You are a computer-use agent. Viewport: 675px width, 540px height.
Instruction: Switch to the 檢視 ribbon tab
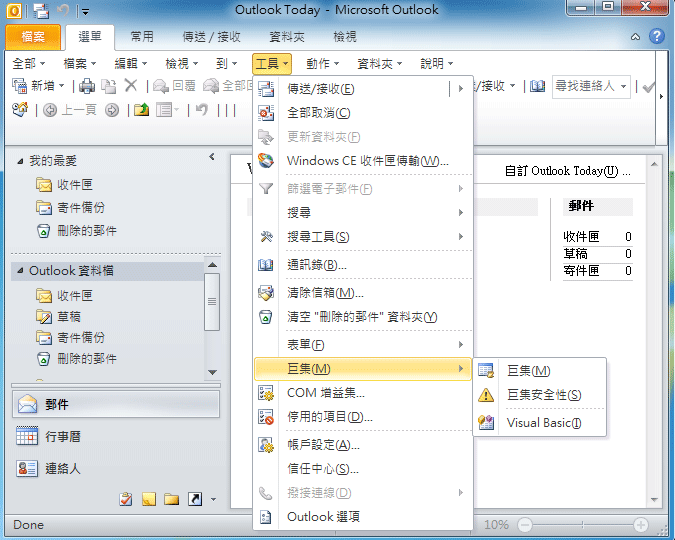[345, 37]
